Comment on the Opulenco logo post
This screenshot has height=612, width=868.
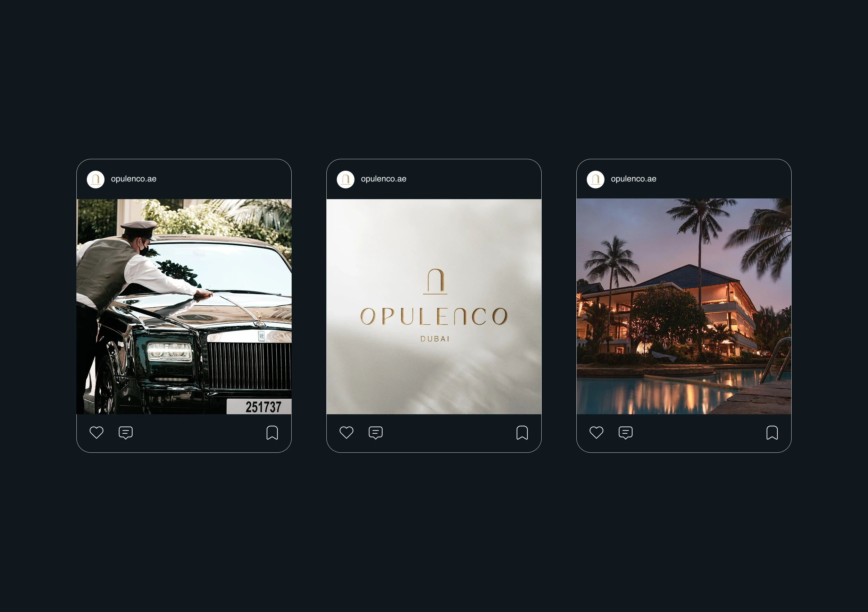pos(375,433)
